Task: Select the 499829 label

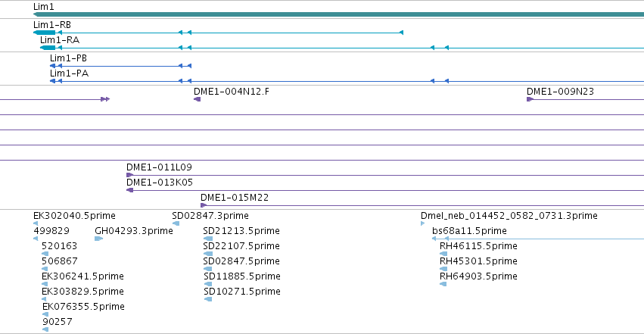Action: click(x=51, y=231)
